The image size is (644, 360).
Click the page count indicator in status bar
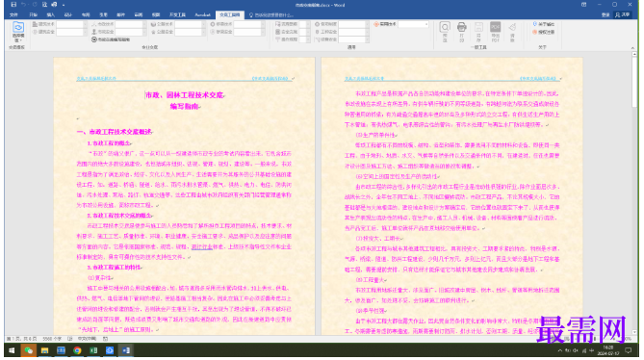pyautogui.click(x=21, y=339)
